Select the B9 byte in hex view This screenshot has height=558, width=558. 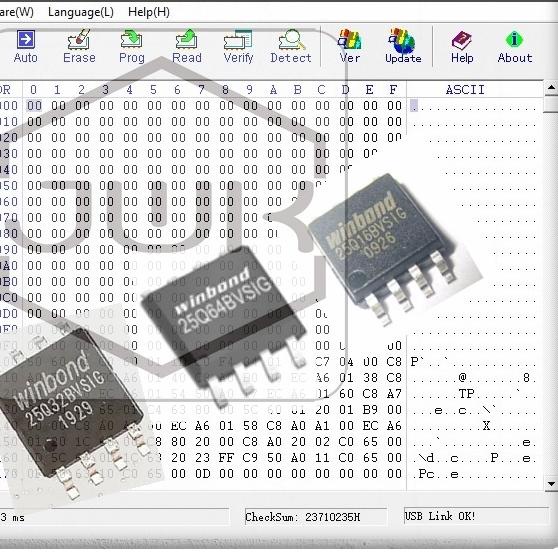pos(370,410)
